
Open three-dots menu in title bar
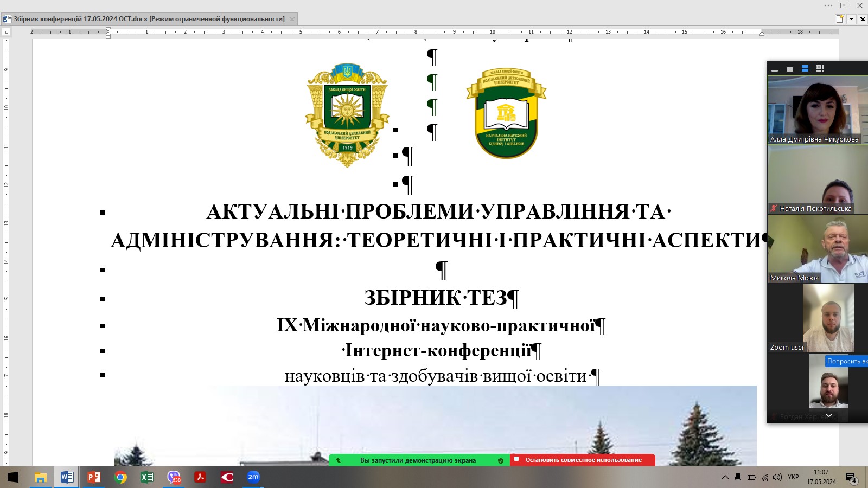click(828, 5)
